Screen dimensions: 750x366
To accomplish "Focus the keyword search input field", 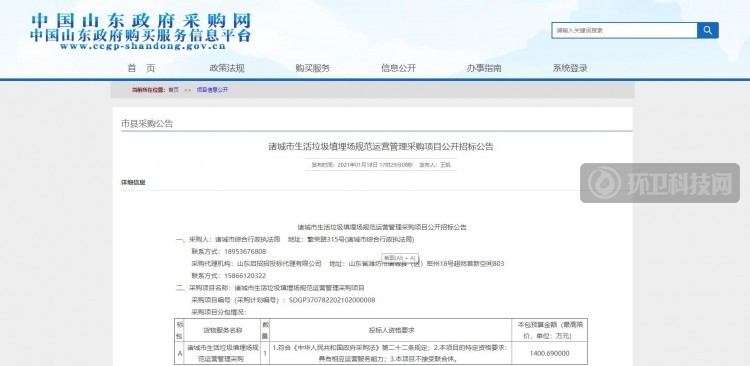I will tap(624, 30).
